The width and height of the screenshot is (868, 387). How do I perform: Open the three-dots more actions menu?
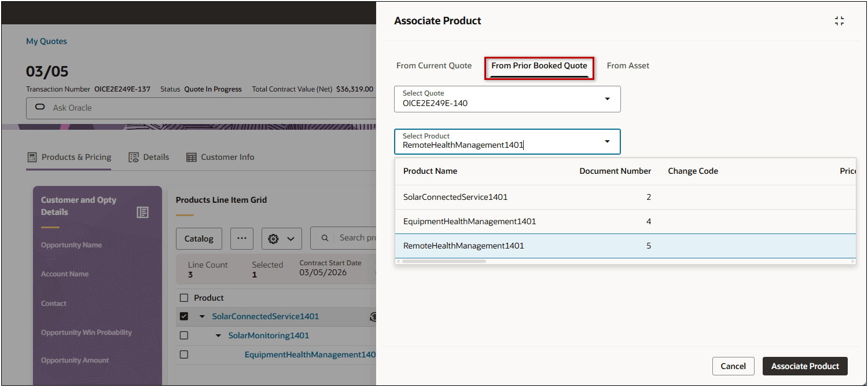coord(242,238)
